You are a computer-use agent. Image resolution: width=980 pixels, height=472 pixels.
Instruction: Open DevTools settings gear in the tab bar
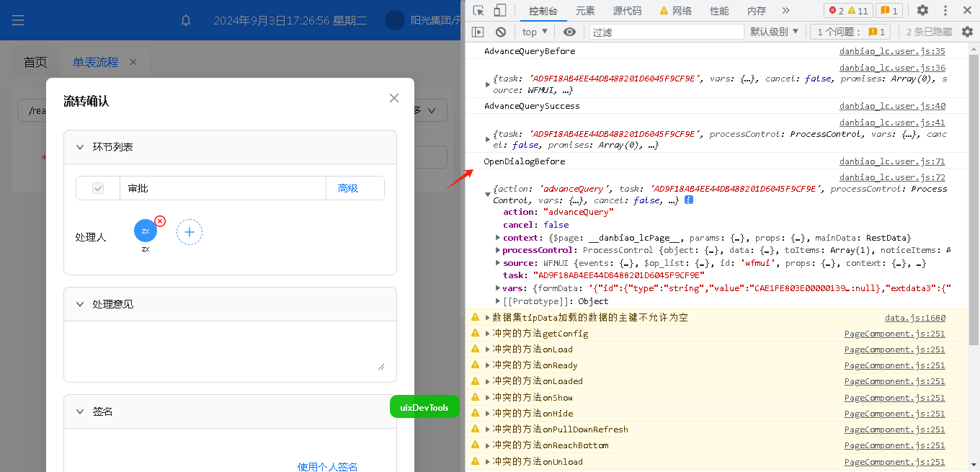922,10
